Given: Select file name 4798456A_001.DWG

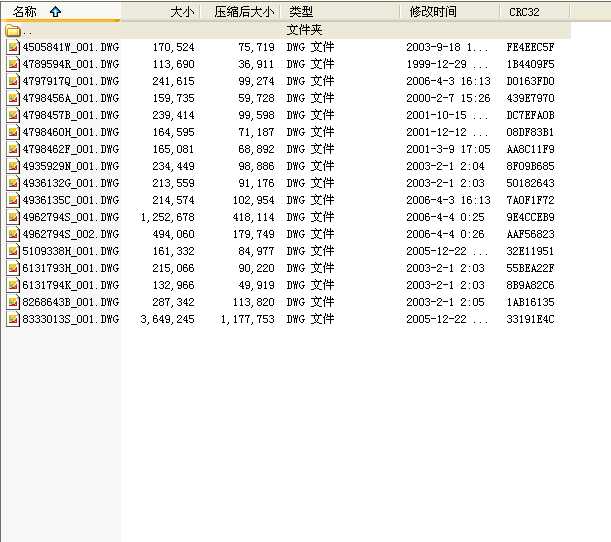Looking at the screenshot, I should pyautogui.click(x=71, y=99).
